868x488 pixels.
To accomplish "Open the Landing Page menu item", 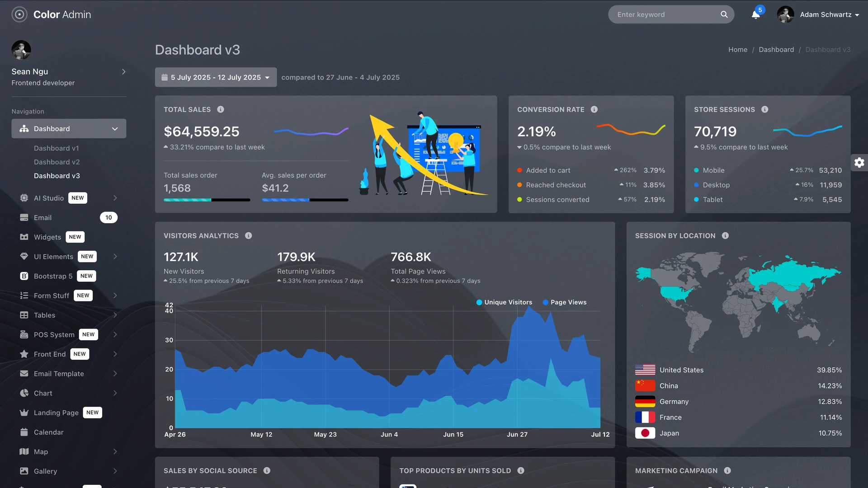I will point(69,413).
